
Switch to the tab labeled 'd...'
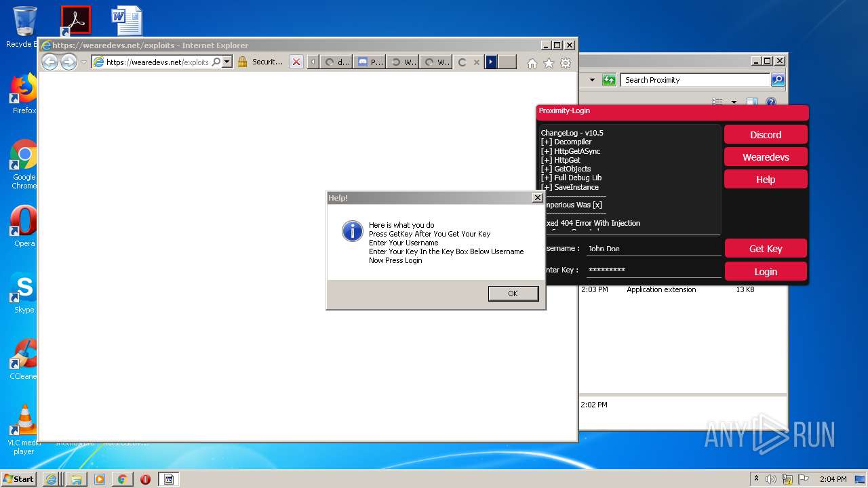click(x=337, y=62)
